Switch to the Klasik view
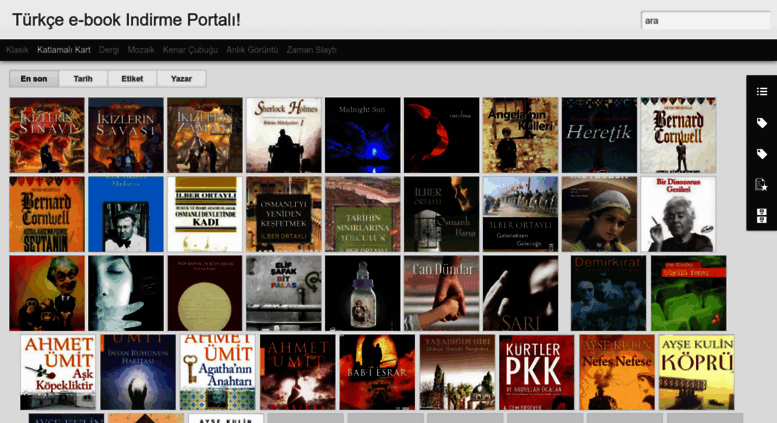777x423 pixels. [17, 50]
